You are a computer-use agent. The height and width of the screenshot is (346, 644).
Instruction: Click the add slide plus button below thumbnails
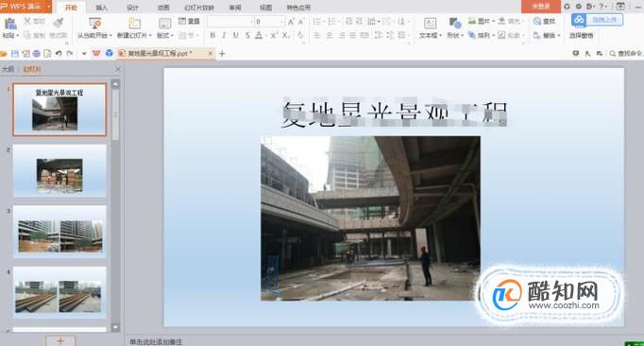click(60, 341)
